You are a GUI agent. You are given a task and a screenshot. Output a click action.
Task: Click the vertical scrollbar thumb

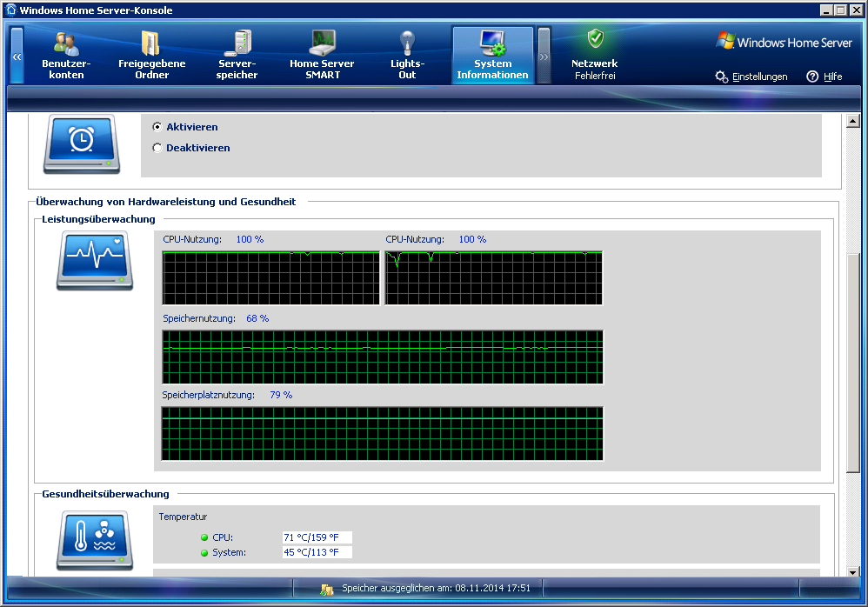coord(852,363)
